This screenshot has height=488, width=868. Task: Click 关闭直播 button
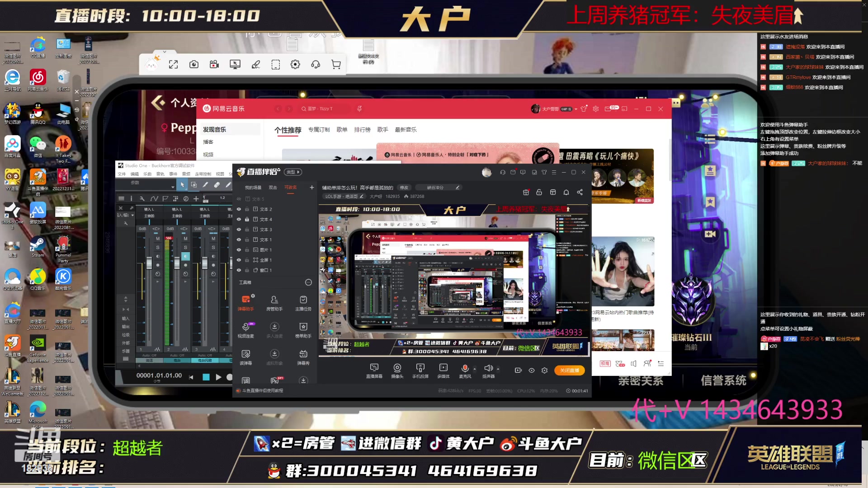569,371
